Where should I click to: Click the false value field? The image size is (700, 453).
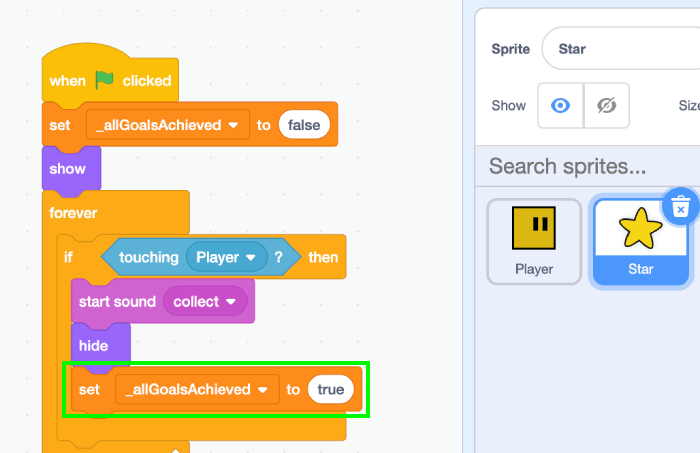[x=304, y=125]
